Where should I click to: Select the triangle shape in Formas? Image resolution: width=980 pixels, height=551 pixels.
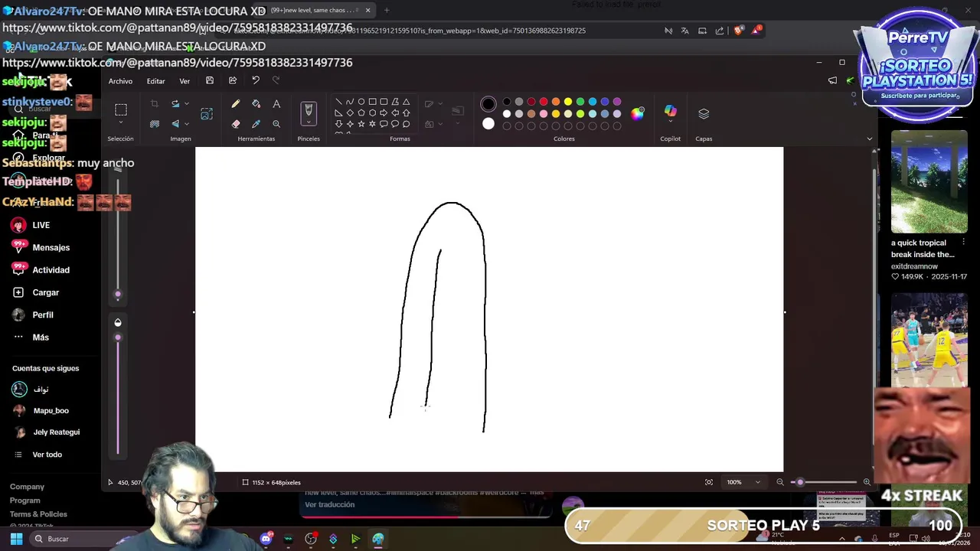click(x=407, y=102)
